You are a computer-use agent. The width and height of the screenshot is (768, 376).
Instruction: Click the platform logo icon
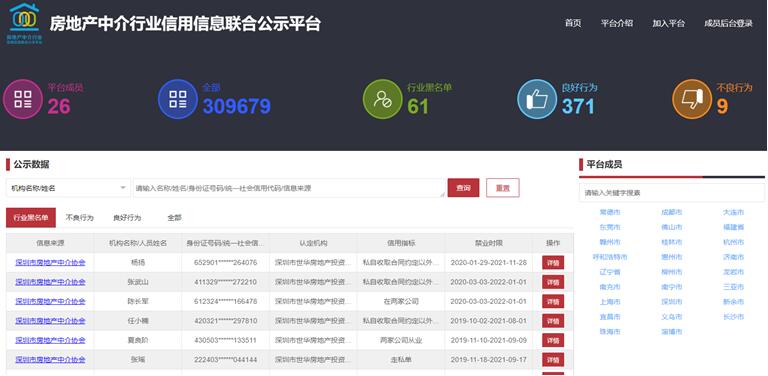pos(24,23)
